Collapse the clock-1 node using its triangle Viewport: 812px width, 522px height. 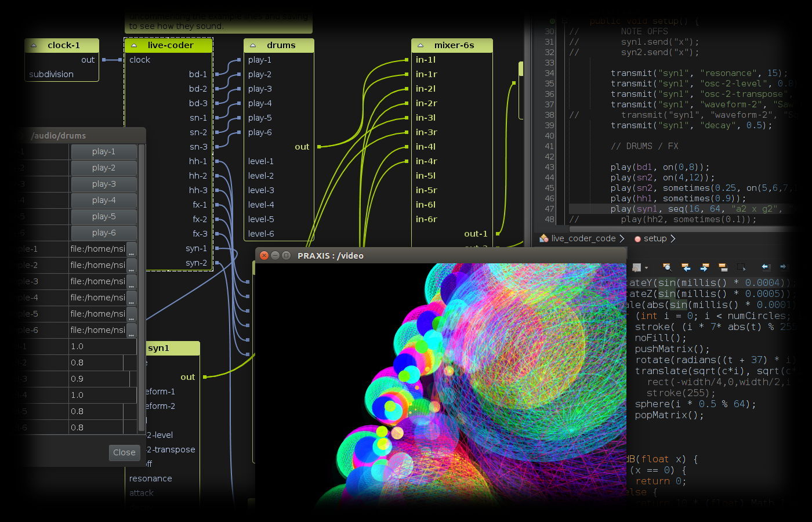click(34, 45)
